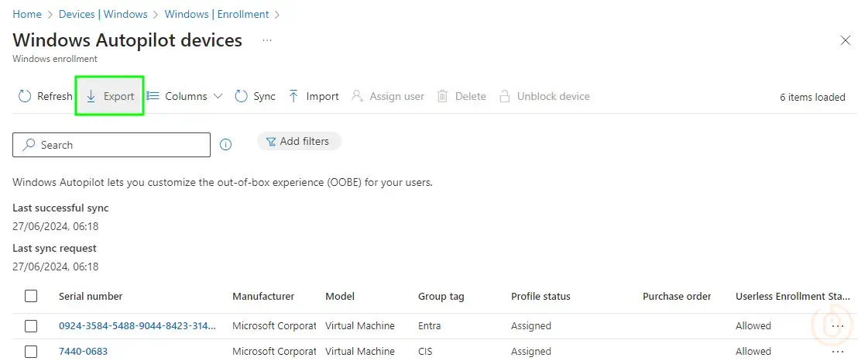
Task: Sort by Serial number column header
Action: coord(91,296)
